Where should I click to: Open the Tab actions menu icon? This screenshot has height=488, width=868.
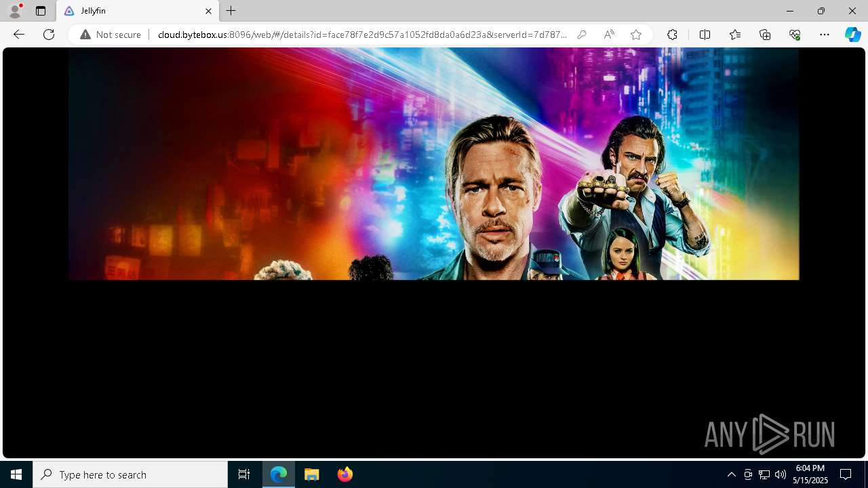pos(41,11)
